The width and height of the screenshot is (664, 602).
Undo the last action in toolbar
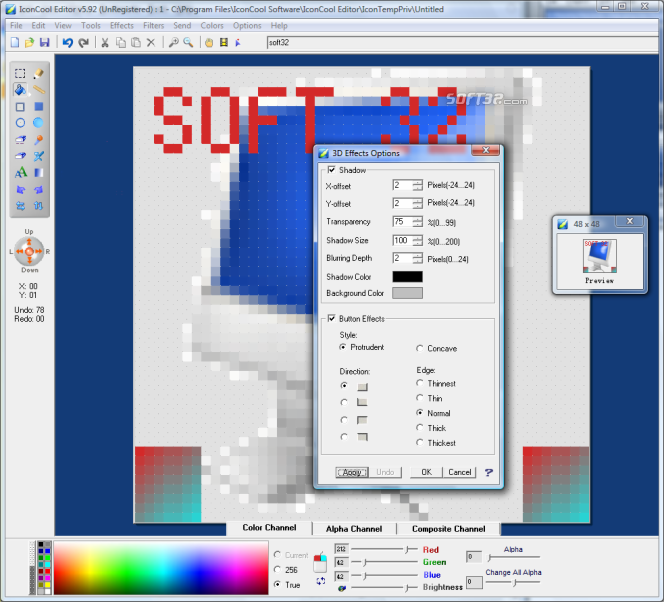click(67, 42)
